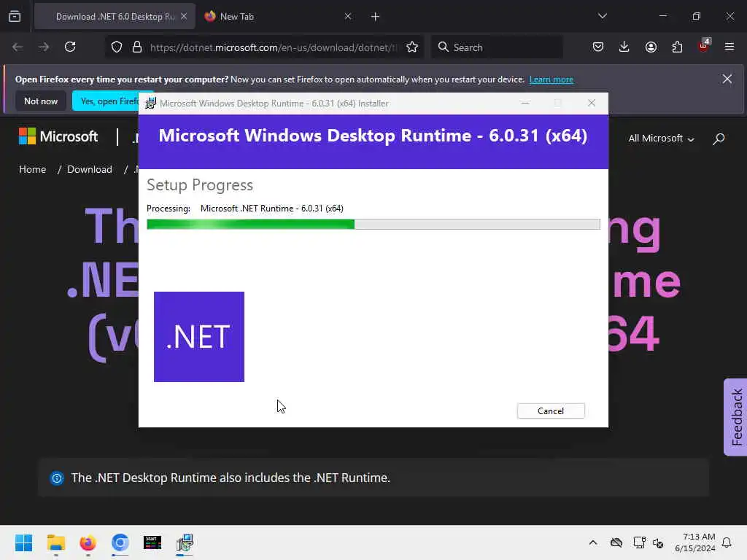The height and width of the screenshot is (560, 747).
Task: Expand the All Microsoft menu
Action: tap(661, 139)
